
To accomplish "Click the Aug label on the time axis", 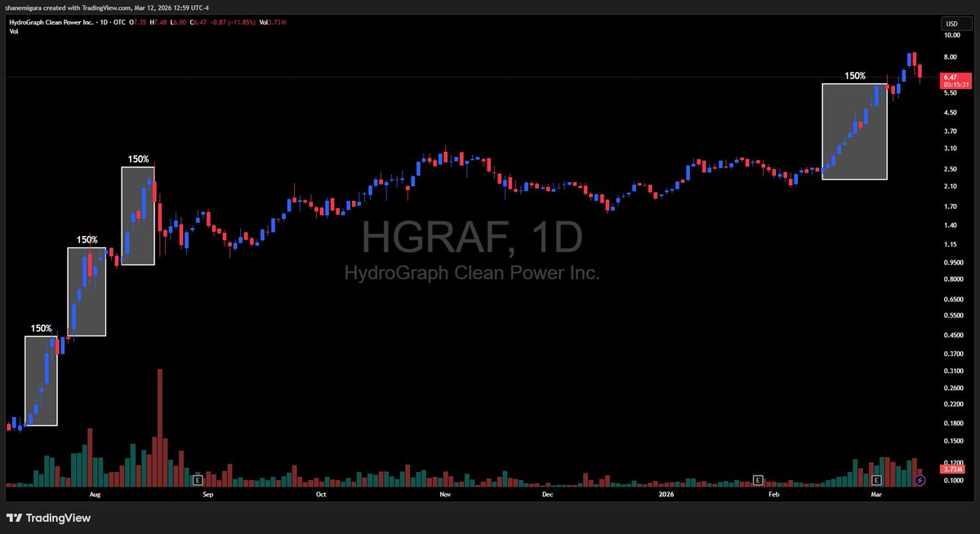I will (x=95, y=494).
